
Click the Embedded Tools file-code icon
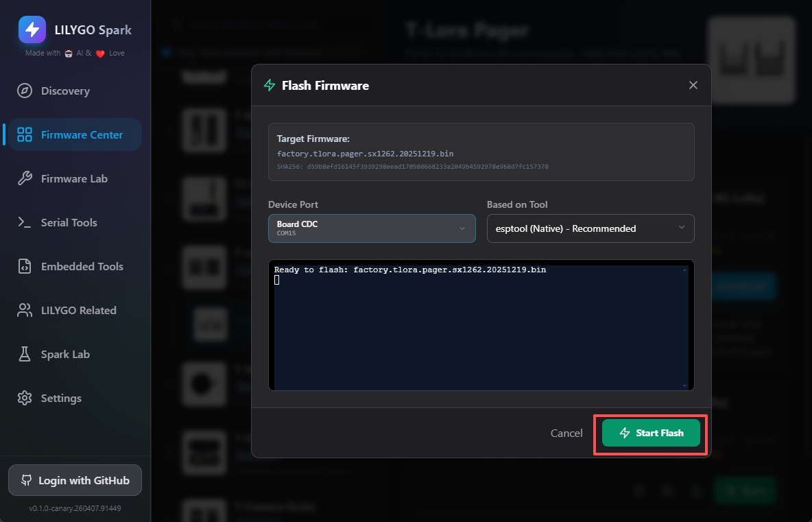point(25,267)
